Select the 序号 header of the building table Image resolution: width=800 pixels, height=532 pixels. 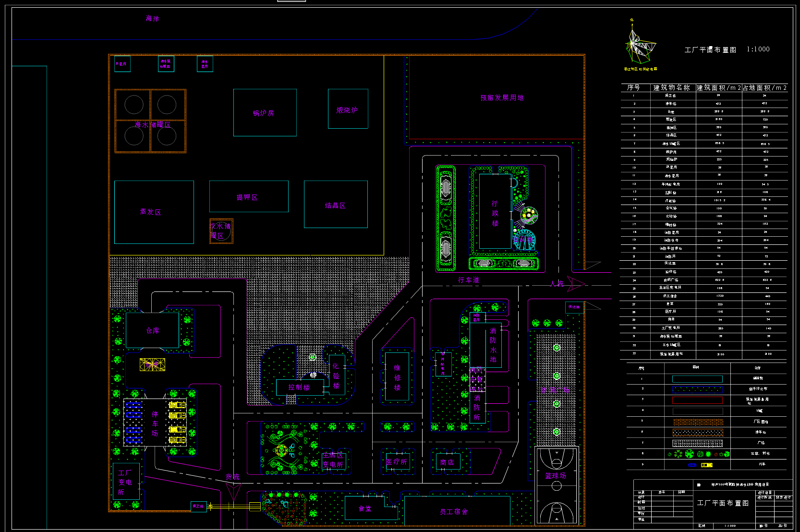(x=633, y=88)
